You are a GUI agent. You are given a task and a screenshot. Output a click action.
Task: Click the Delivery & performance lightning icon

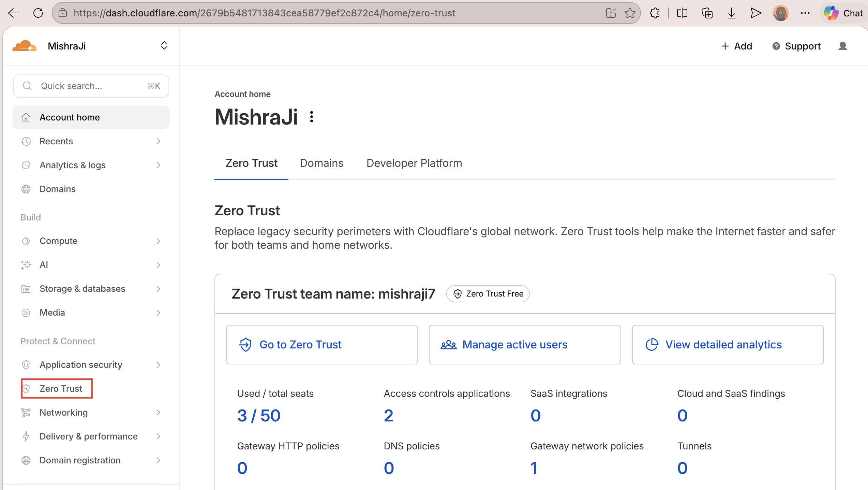[26, 436]
